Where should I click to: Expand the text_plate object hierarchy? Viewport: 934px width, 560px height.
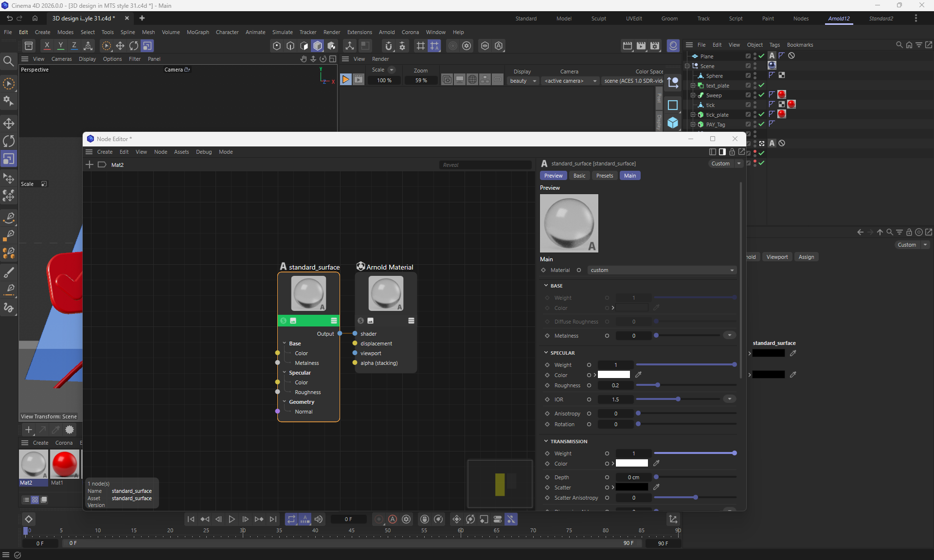693,86
